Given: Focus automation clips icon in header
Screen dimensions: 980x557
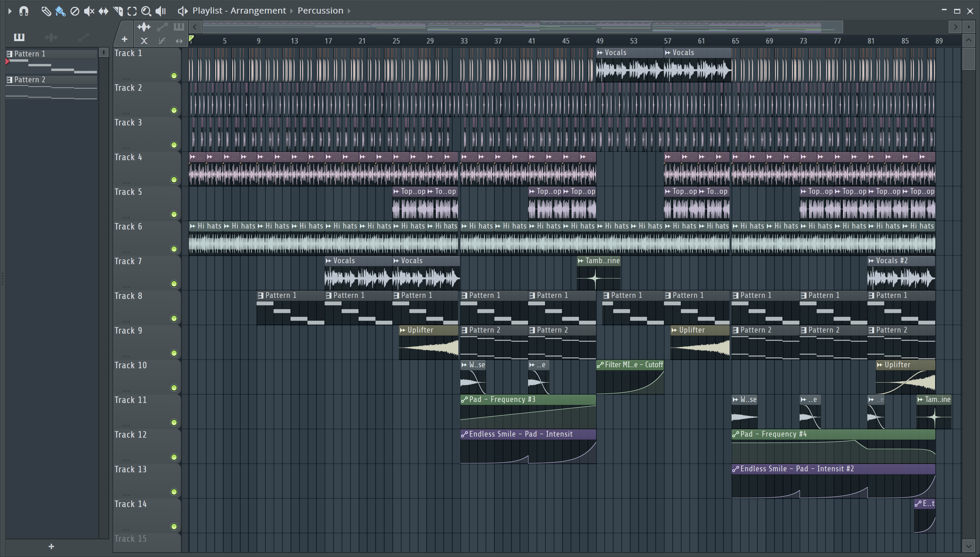Looking at the screenshot, I should point(162,27).
